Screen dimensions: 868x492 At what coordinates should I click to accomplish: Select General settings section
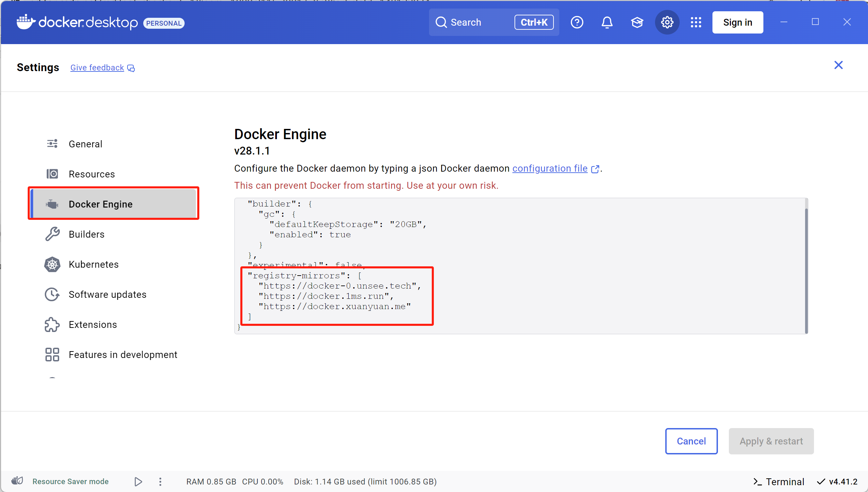point(85,144)
